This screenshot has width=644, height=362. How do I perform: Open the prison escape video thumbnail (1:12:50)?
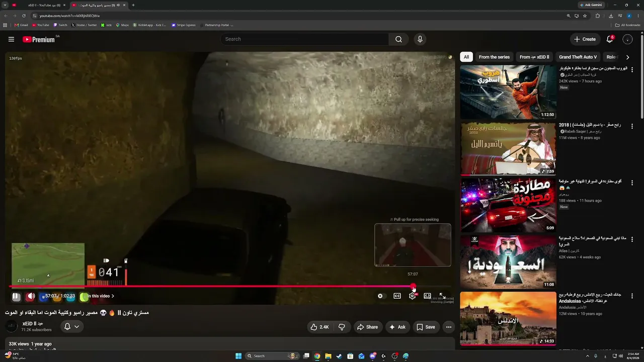[x=508, y=92]
